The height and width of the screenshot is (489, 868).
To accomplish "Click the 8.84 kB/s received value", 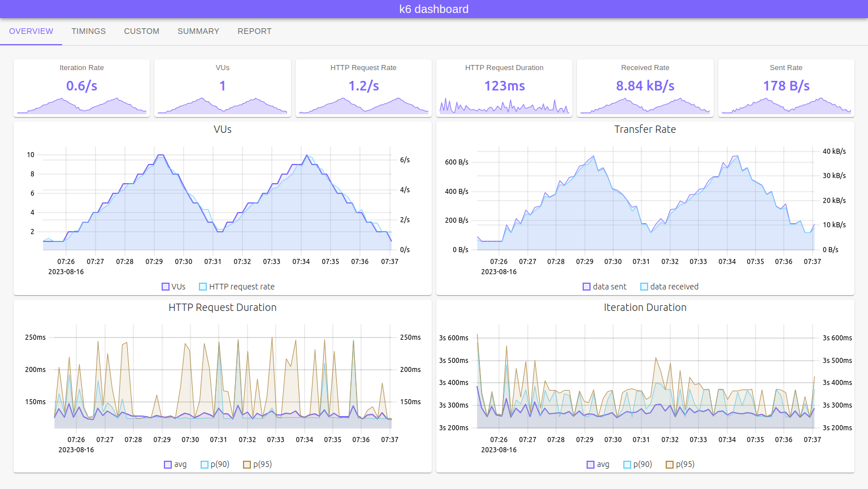I will [x=645, y=86].
